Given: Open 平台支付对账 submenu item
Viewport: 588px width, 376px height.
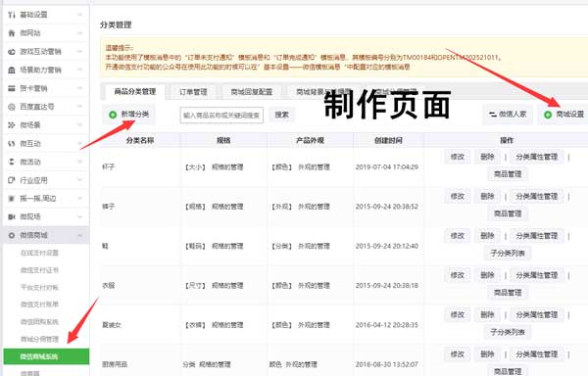Looking at the screenshot, I should 39,287.
